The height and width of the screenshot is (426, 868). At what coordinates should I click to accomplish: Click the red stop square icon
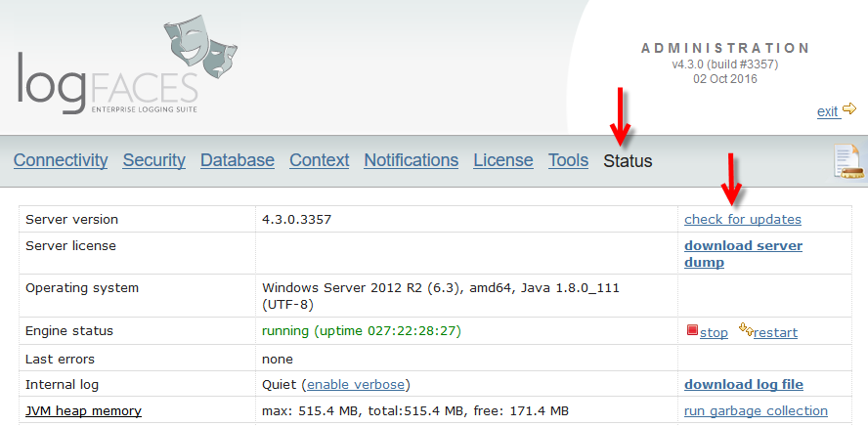click(692, 330)
